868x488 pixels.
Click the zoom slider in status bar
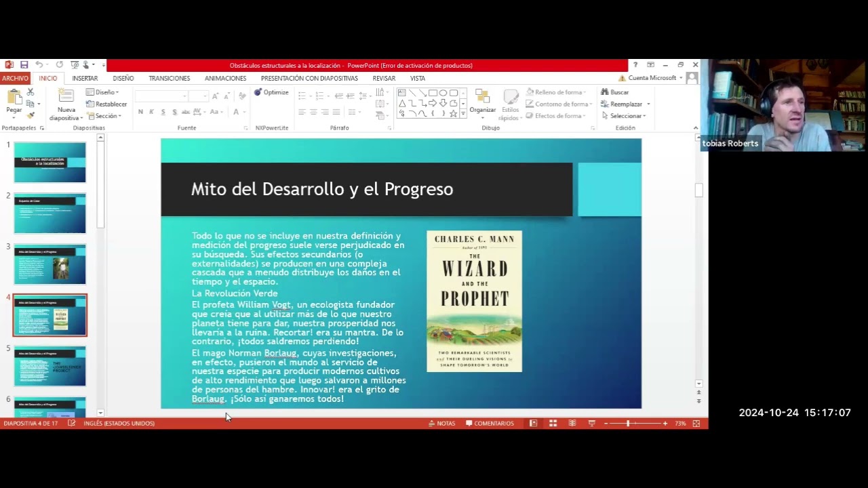[x=628, y=424]
